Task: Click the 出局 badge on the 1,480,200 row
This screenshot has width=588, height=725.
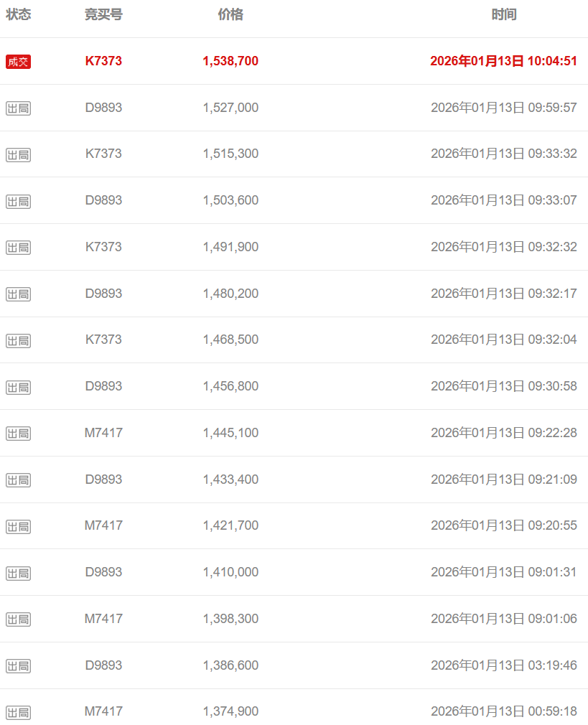Action: tap(18, 294)
